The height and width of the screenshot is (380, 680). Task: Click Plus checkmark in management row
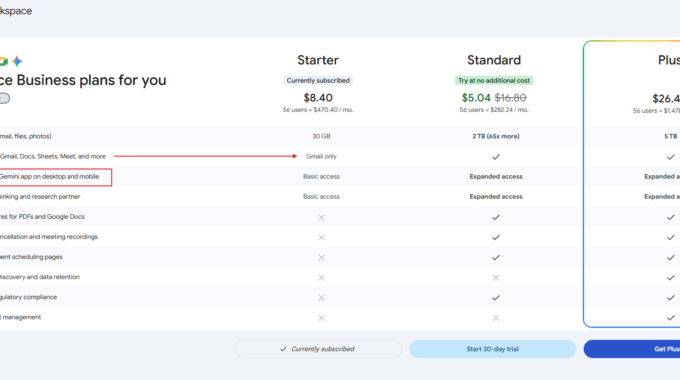coord(670,318)
